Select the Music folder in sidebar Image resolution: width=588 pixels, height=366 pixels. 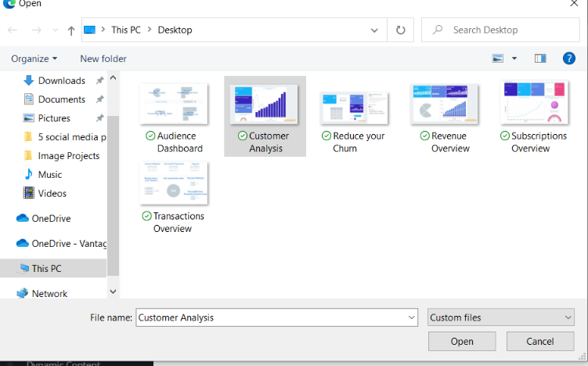50,174
